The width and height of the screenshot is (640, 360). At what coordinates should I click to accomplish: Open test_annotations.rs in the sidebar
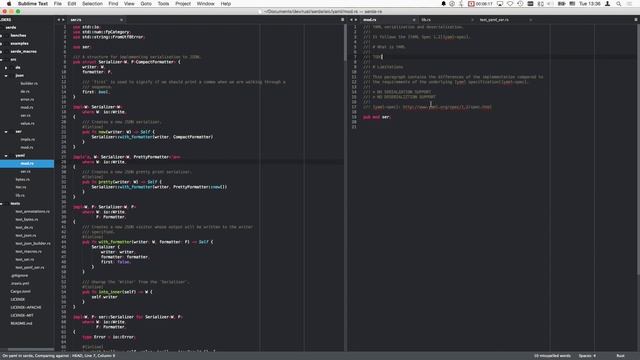(x=32, y=211)
